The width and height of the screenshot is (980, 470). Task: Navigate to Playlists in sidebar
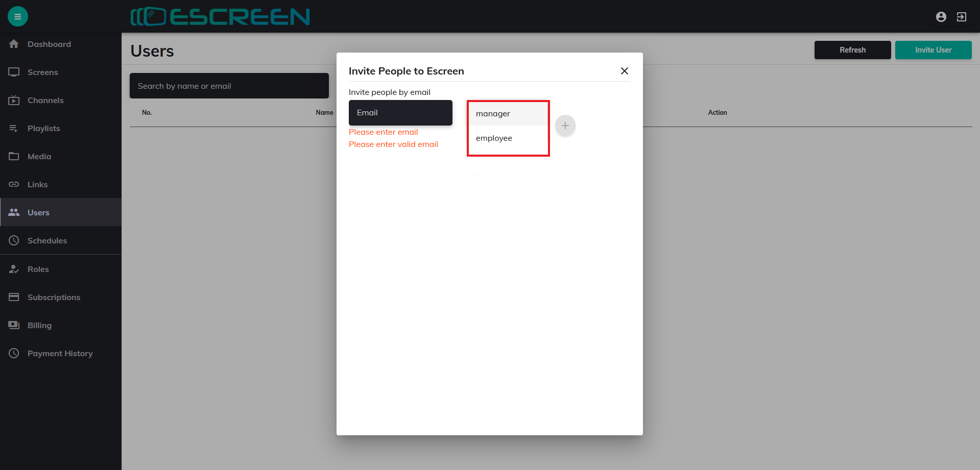(x=43, y=129)
